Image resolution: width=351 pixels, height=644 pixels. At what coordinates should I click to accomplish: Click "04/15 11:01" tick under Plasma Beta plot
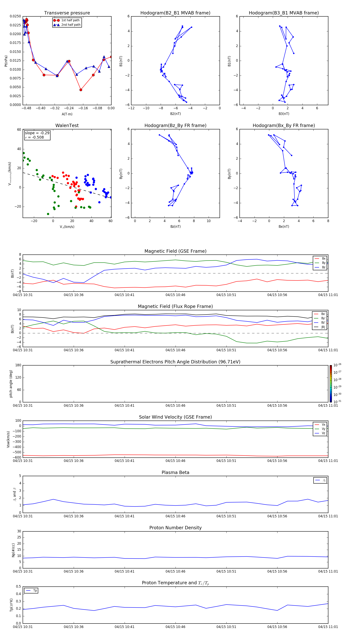328,516
